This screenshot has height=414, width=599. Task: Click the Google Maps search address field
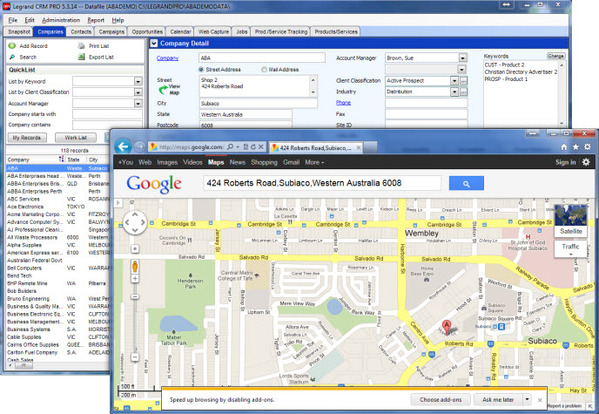(x=322, y=183)
